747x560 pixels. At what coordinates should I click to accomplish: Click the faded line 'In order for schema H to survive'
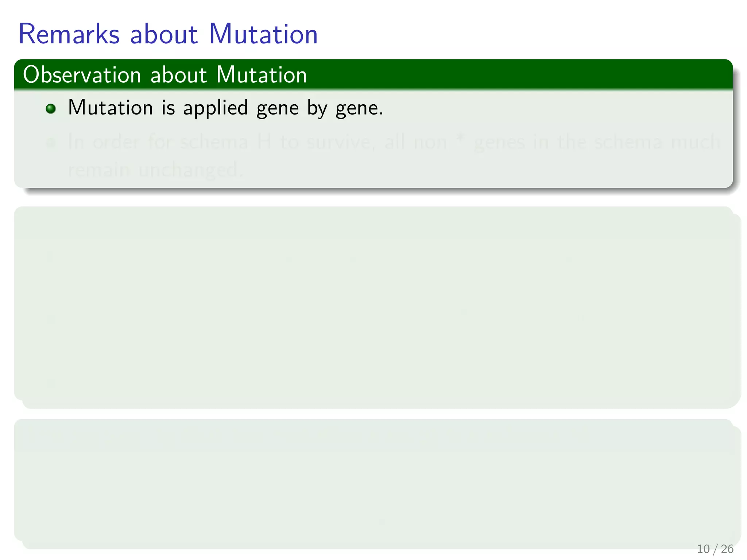[x=394, y=142]
